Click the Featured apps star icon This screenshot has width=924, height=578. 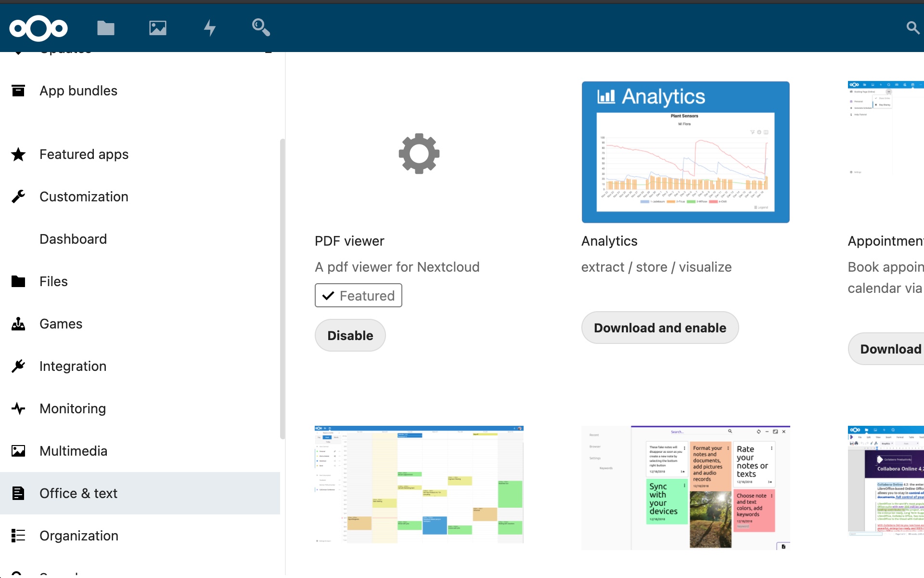coord(18,154)
